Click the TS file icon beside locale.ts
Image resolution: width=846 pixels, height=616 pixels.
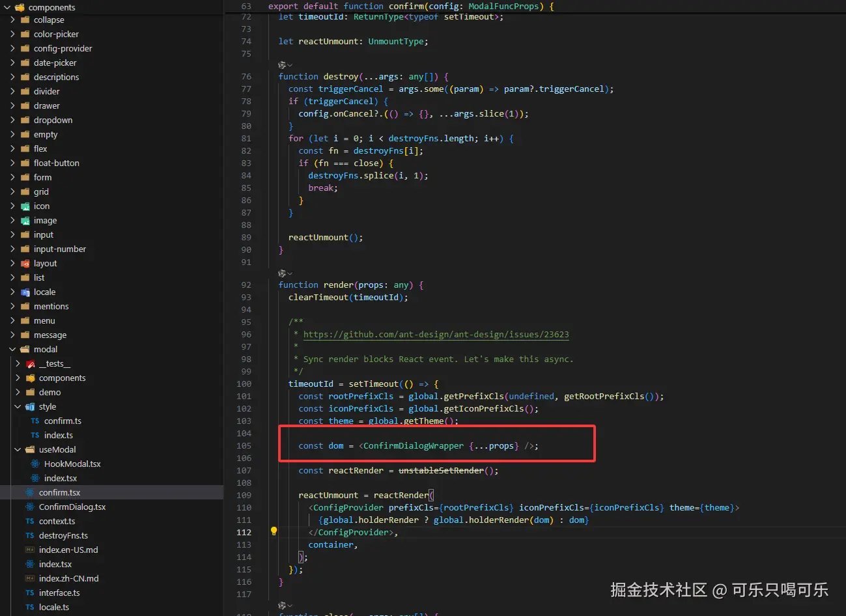(30, 607)
